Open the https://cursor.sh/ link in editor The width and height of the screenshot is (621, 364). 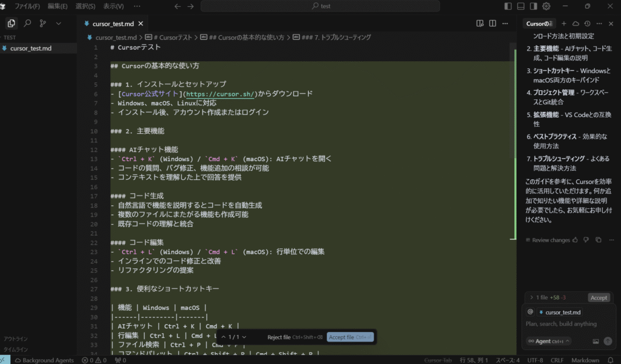(220, 94)
